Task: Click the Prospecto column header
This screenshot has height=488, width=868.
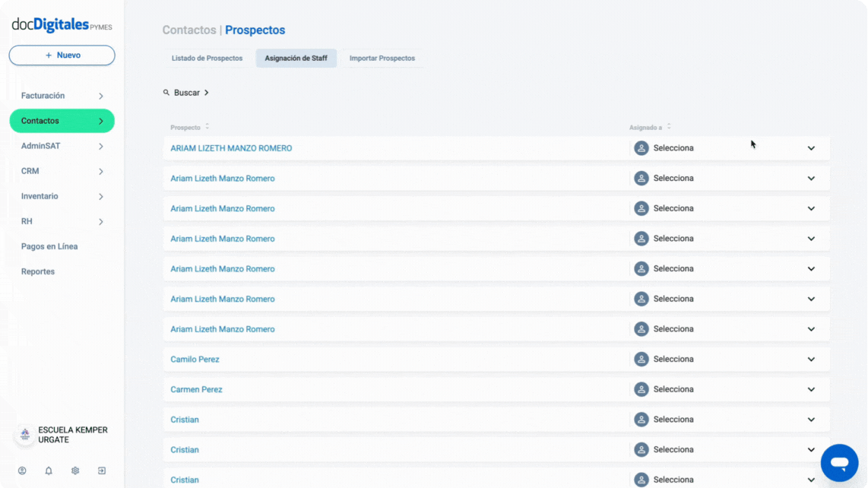Action: coord(185,128)
